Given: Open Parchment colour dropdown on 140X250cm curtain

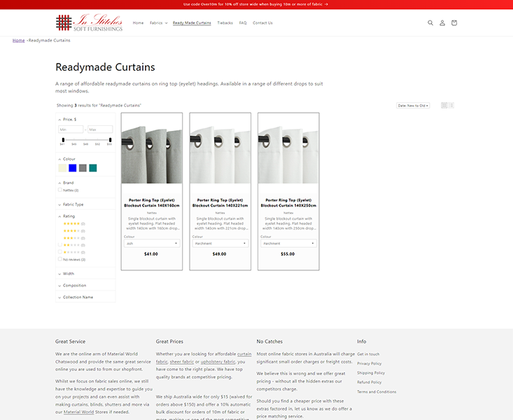Looking at the screenshot, I should point(288,244).
